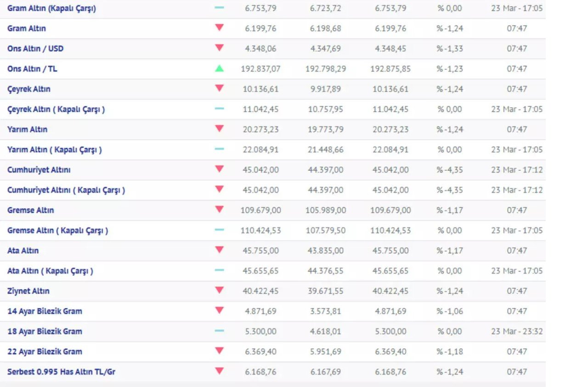Click the dash icon for Yarım Altın (Kapalı Çarşı)

click(219, 149)
